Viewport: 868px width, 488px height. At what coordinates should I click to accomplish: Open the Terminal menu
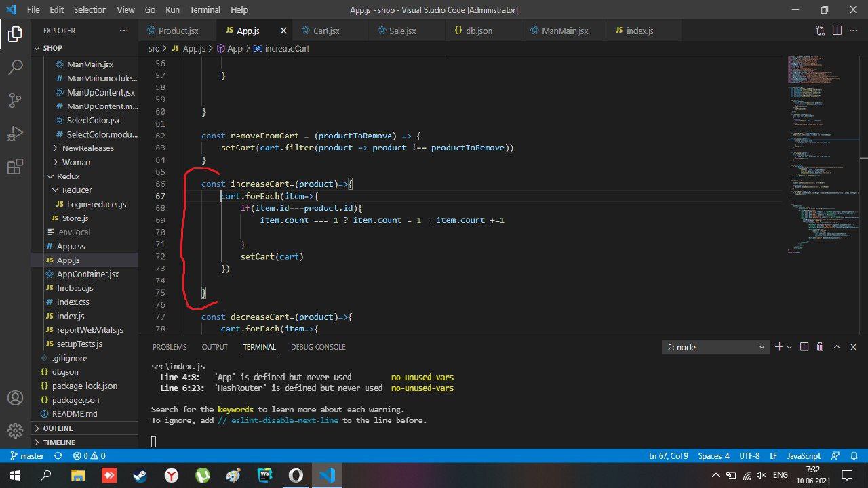pos(205,9)
